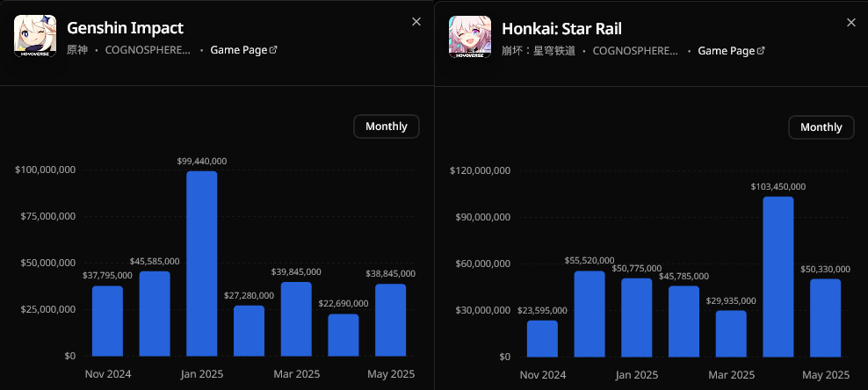Click Genshin chart Nov 2024 axis label
This screenshot has height=390, width=868.
coord(108,374)
